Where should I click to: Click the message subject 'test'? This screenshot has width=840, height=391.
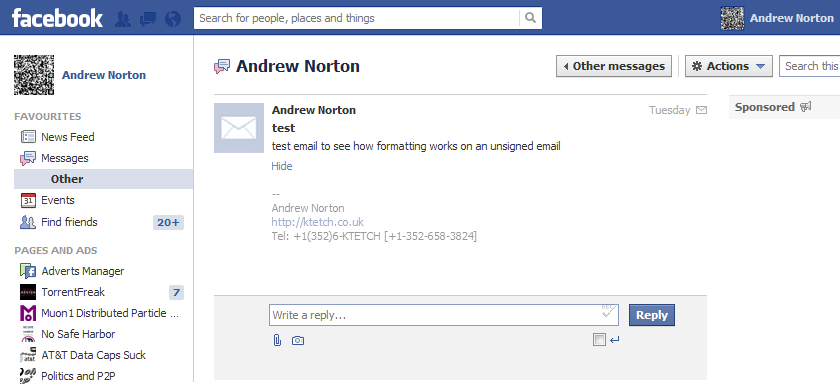tap(283, 128)
